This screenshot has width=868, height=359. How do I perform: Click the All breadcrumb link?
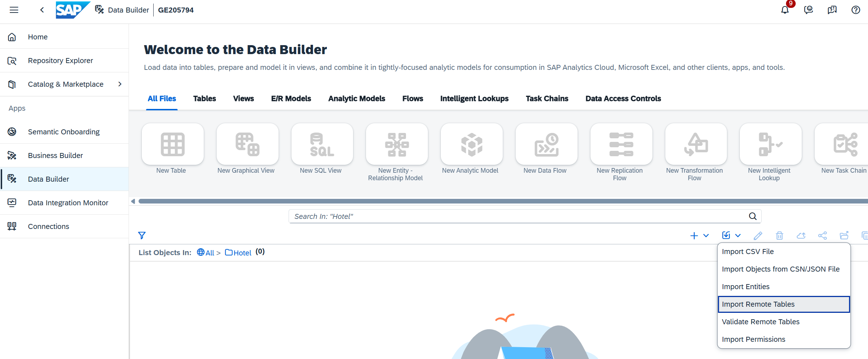click(206, 253)
